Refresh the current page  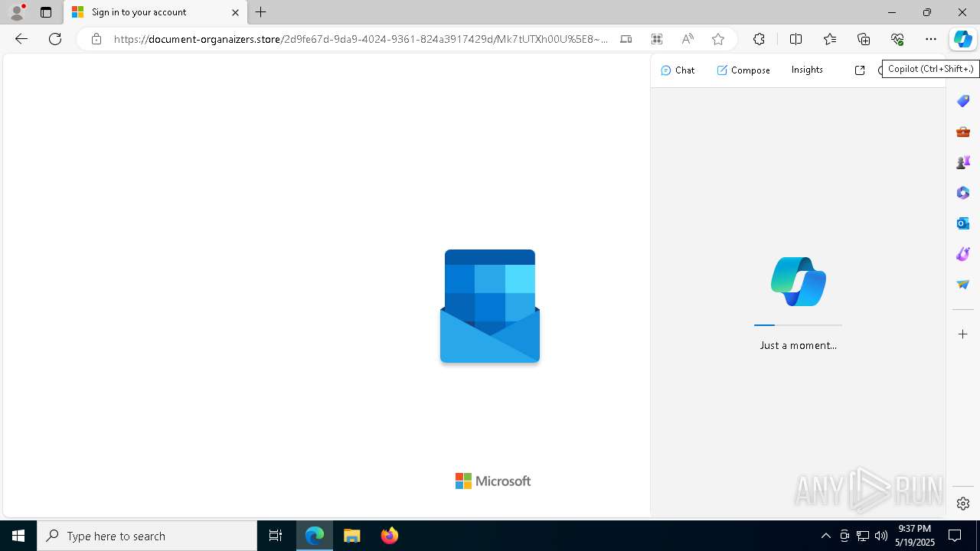[55, 39]
